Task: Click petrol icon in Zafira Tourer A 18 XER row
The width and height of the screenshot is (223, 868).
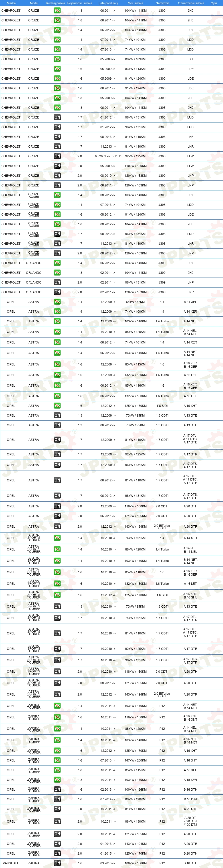Action: pyautogui.click(x=57, y=780)
